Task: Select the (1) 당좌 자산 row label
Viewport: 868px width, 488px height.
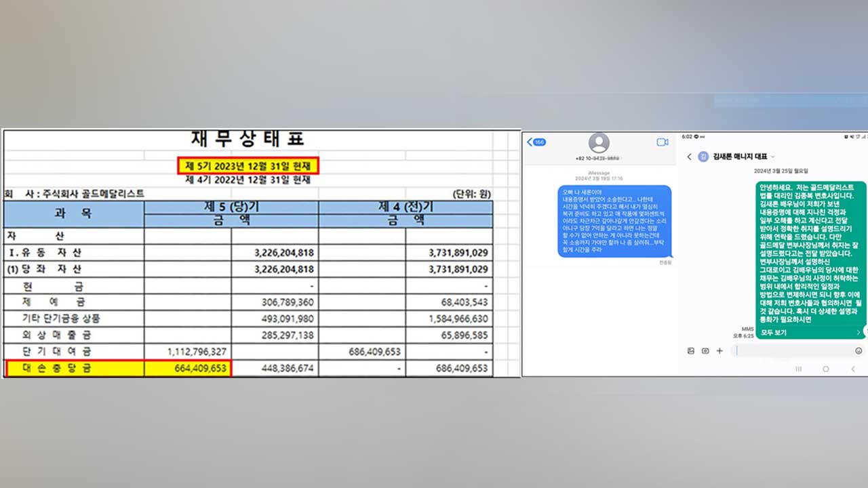Action: point(44,269)
